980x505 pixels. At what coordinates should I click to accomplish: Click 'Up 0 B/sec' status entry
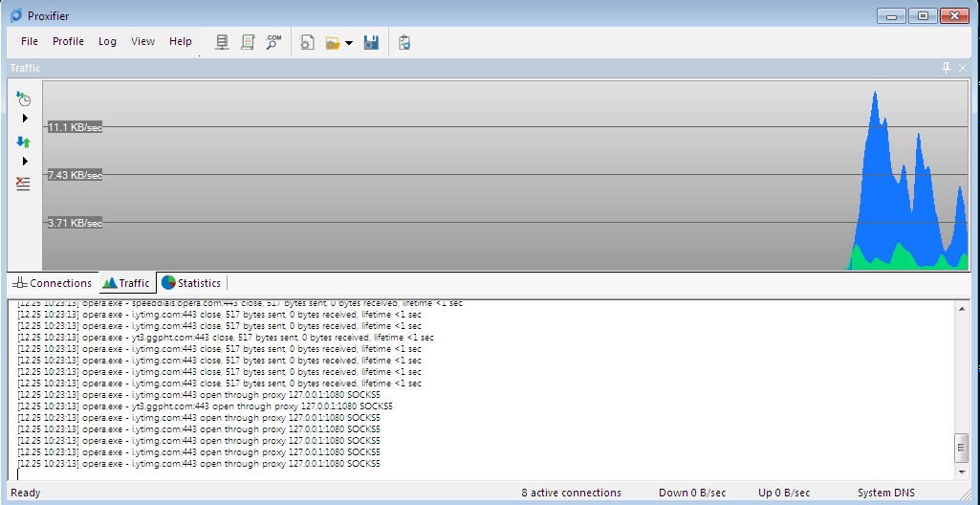coord(784,493)
